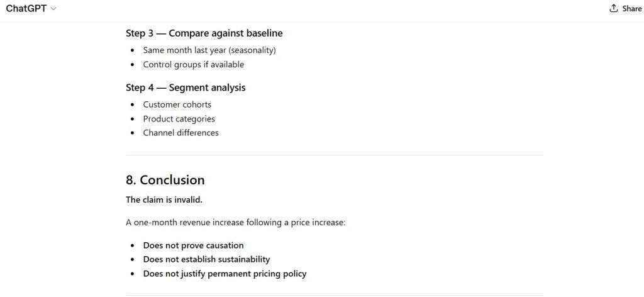The image size is (644, 297).
Task: Click the "A one-month revenue increase" sentence
Action: [x=235, y=223]
